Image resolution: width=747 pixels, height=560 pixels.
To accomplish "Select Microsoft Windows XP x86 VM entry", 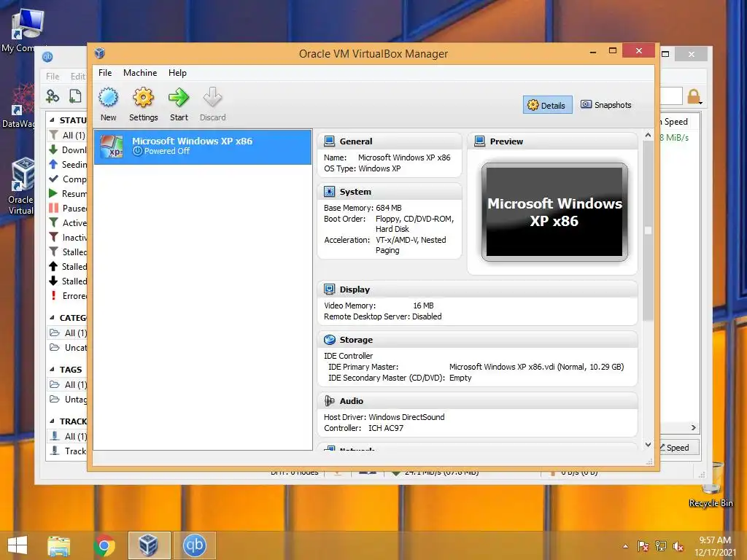I will click(x=203, y=147).
